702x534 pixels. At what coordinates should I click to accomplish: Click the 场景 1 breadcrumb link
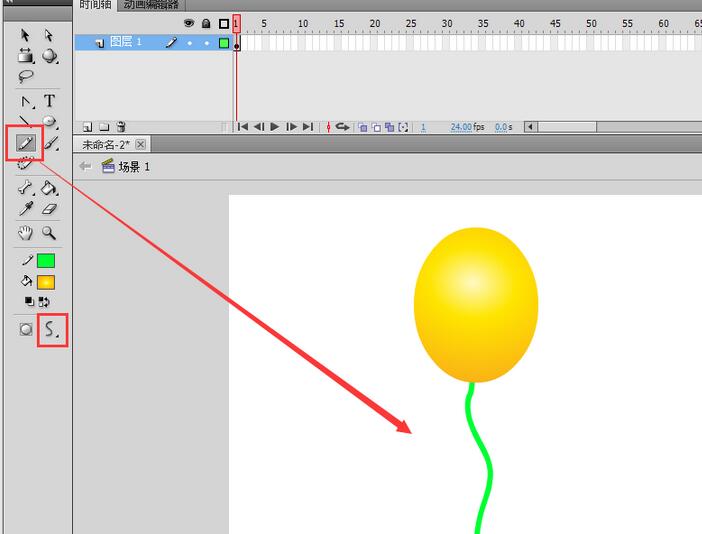[133, 167]
